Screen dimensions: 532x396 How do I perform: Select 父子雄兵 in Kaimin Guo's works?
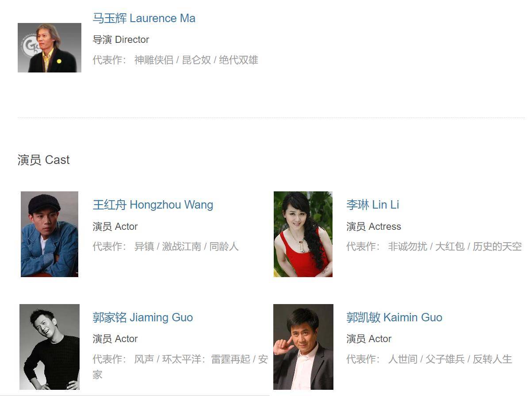(445, 359)
